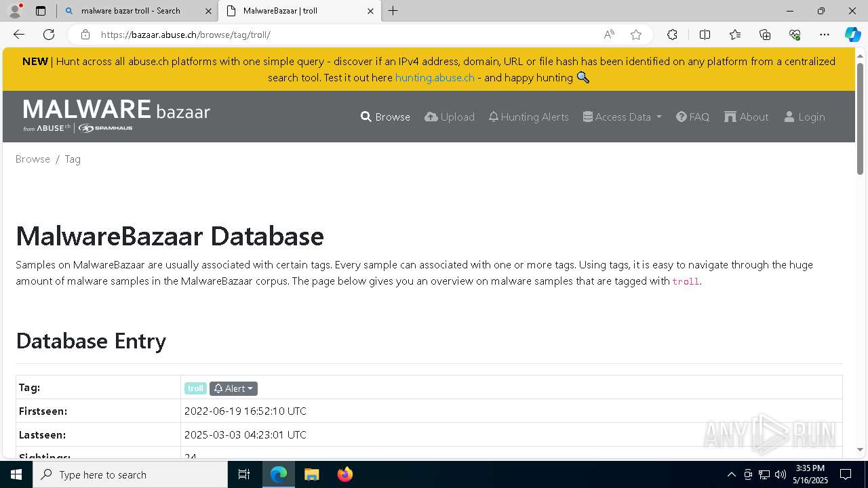Close the 'MalwareBazaar | troll' tab

click(x=370, y=11)
